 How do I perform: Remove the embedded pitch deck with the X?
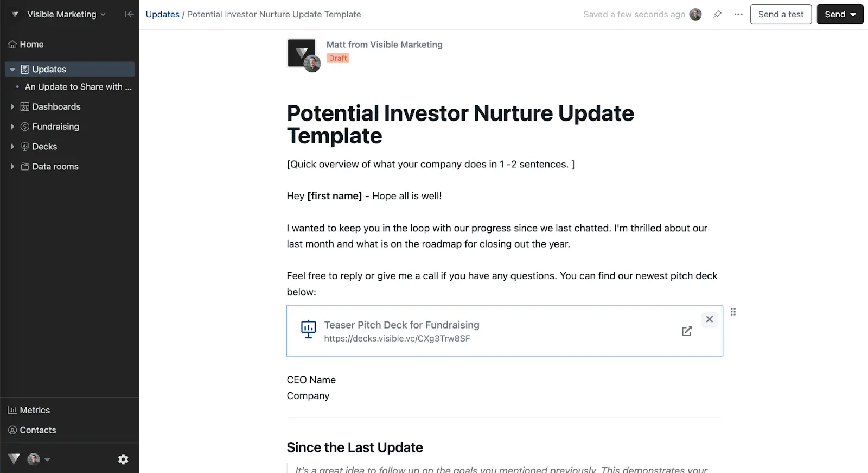pos(709,319)
